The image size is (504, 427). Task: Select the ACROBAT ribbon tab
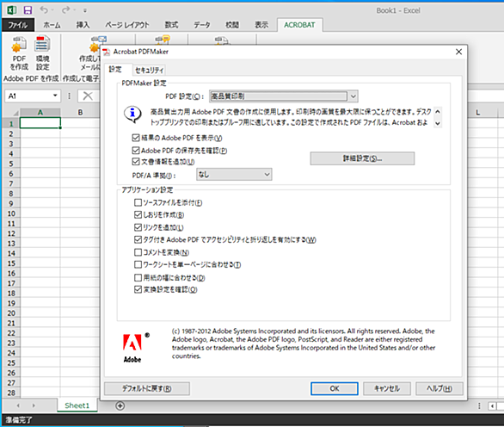(299, 25)
